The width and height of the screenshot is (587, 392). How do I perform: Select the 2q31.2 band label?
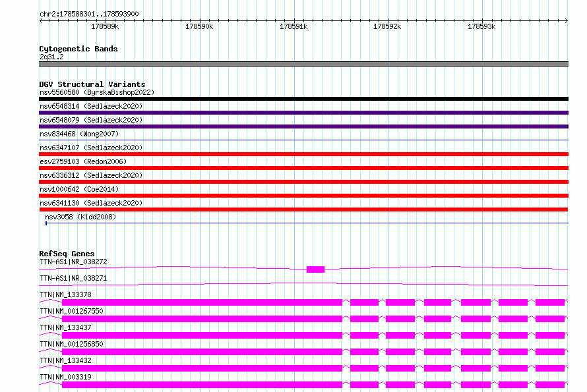coord(51,57)
